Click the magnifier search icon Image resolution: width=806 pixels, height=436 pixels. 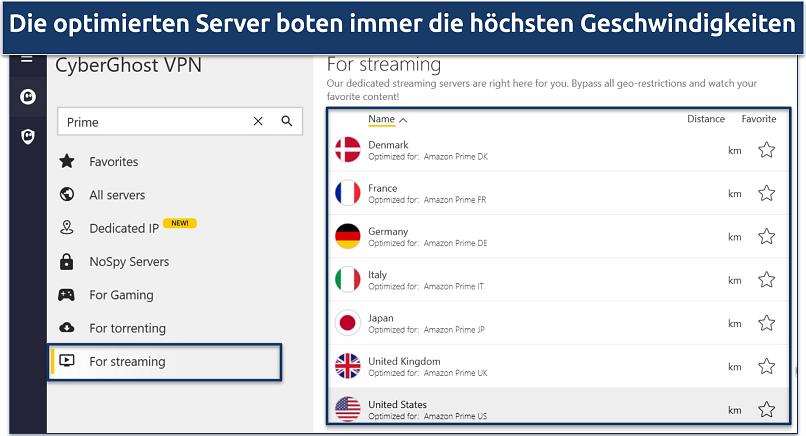287,122
